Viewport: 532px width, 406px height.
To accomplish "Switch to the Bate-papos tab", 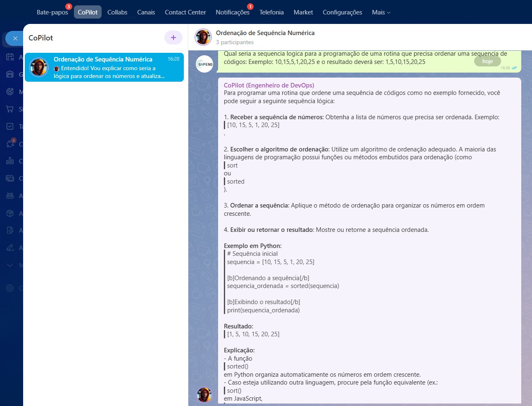I will point(52,12).
